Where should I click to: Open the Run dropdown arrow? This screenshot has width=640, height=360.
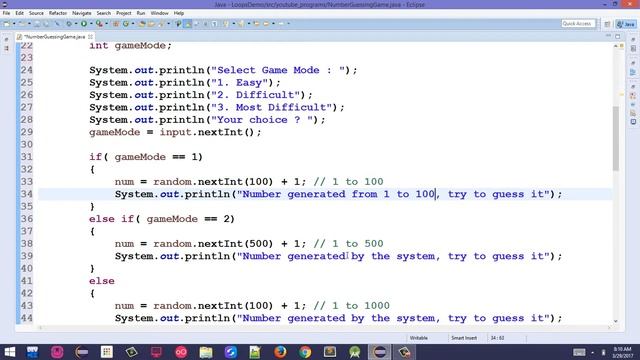coord(91,24)
